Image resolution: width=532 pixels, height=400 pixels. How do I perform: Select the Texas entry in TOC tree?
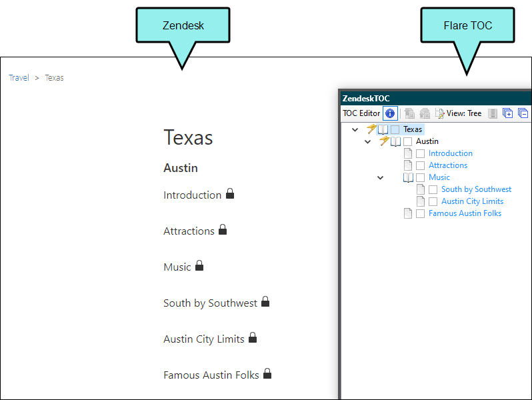(413, 129)
